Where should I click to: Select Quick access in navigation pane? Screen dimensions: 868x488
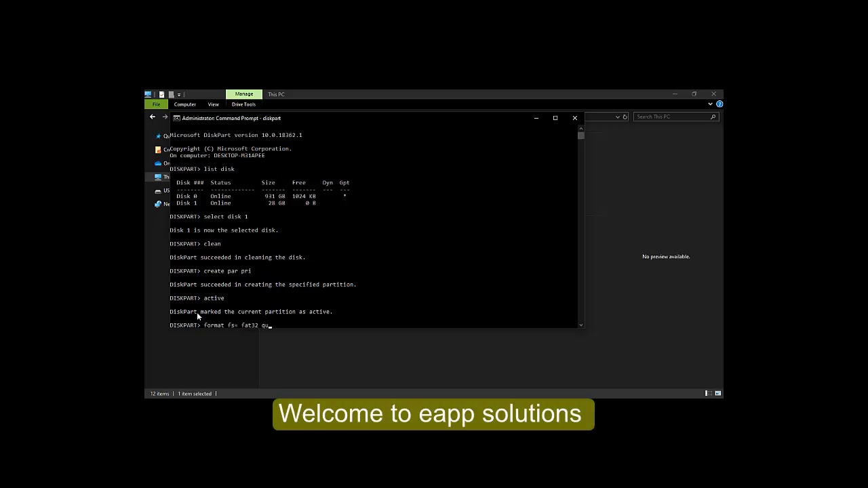pos(163,136)
